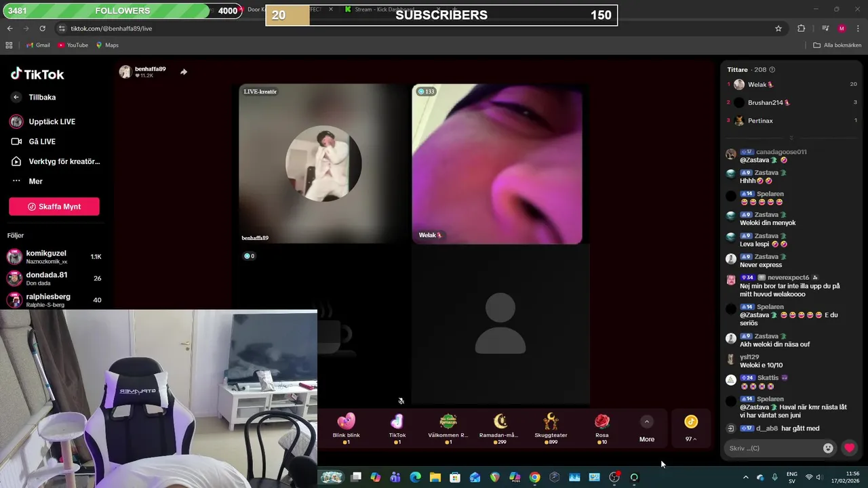Image resolution: width=868 pixels, height=488 pixels.
Task: Open YouTube bookmark
Action: click(73, 45)
